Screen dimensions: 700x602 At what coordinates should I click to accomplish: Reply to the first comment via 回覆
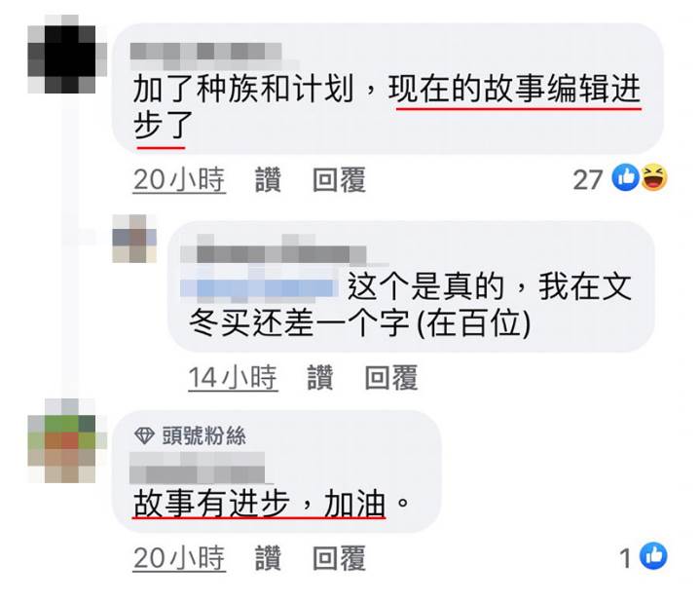pos(339,180)
